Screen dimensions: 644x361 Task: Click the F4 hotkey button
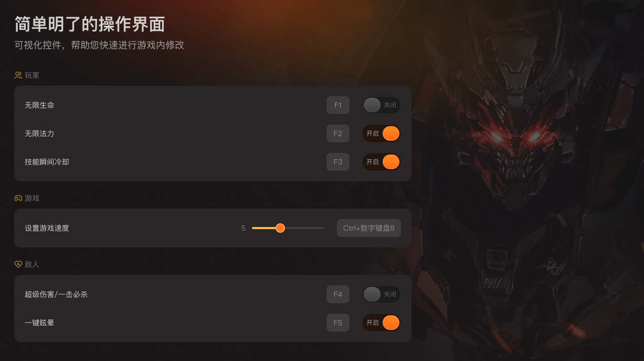pyautogui.click(x=338, y=294)
